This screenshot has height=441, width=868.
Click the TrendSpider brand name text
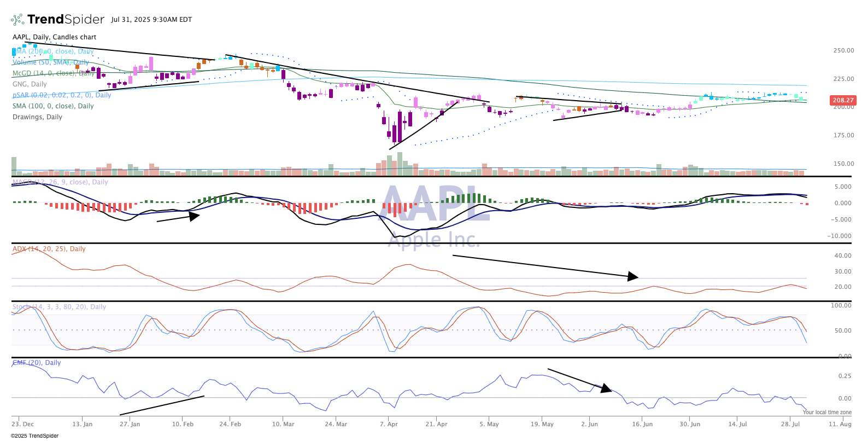pos(66,20)
